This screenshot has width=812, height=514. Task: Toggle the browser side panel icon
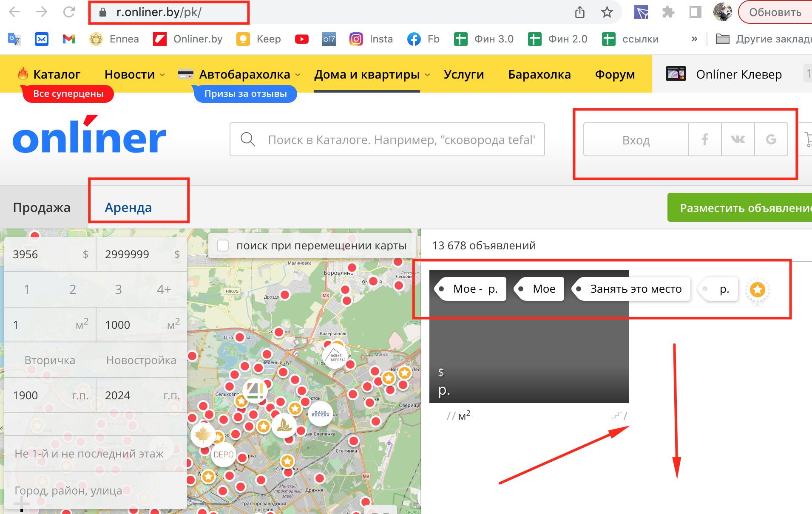pos(696,12)
